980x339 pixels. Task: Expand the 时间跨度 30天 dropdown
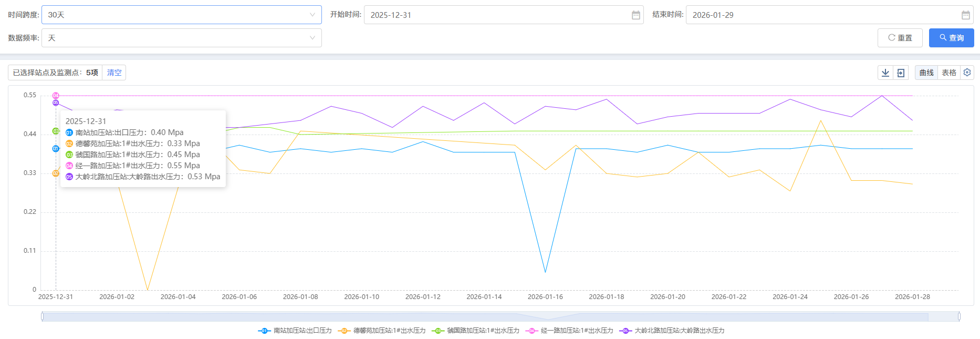[181, 15]
